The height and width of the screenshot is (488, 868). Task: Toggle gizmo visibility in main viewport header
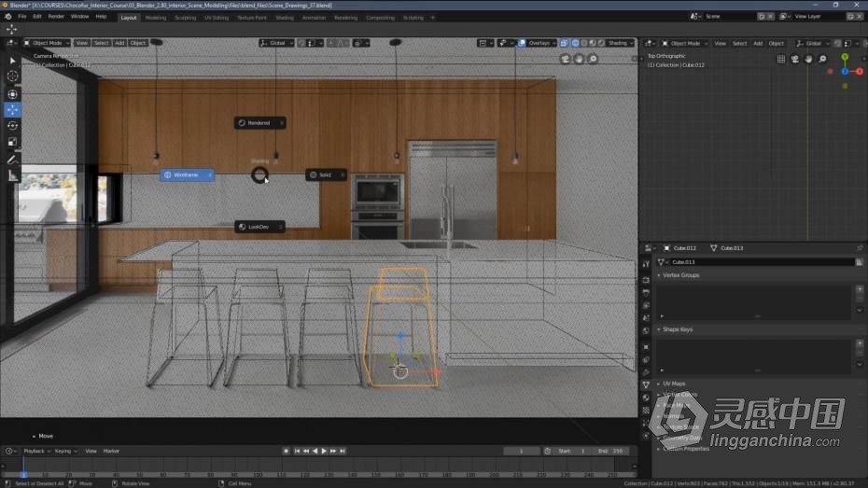(x=503, y=43)
